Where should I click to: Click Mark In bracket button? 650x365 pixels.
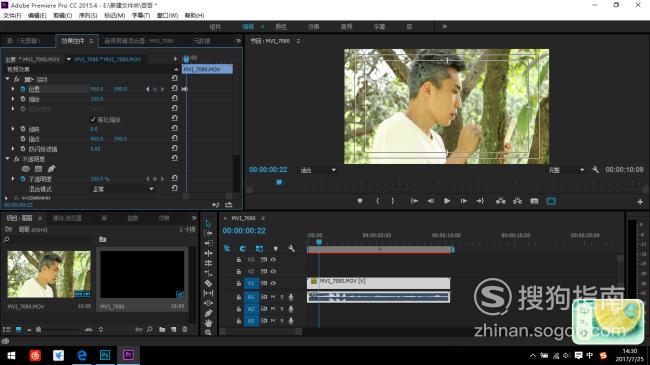tap(377, 201)
